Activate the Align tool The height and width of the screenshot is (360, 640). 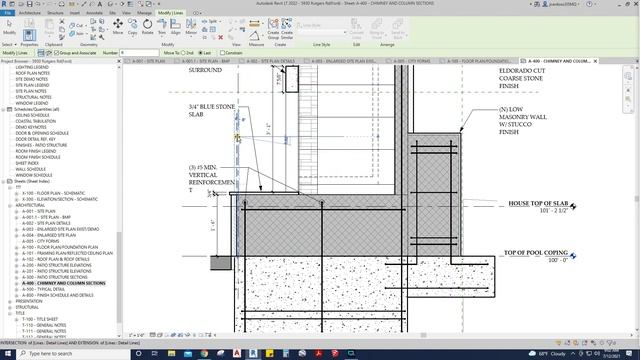176,27
